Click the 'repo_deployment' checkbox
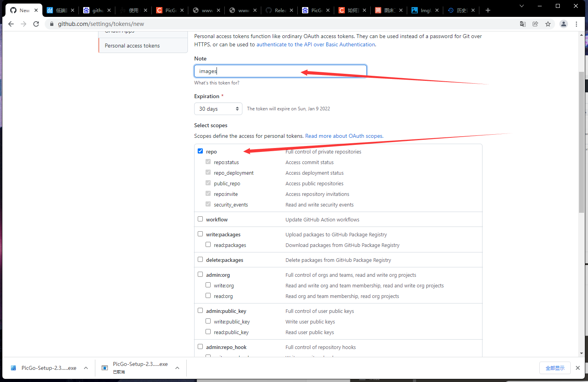The image size is (588, 382). [x=208, y=172]
